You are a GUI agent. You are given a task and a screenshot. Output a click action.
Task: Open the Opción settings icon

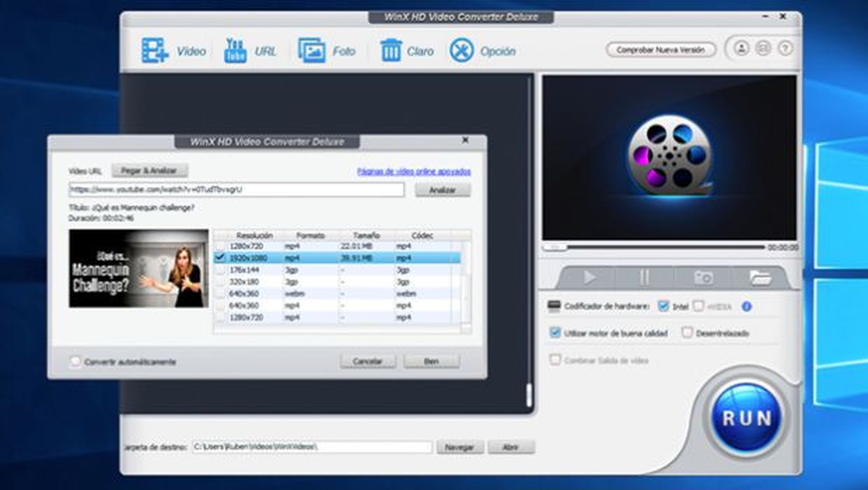click(462, 50)
